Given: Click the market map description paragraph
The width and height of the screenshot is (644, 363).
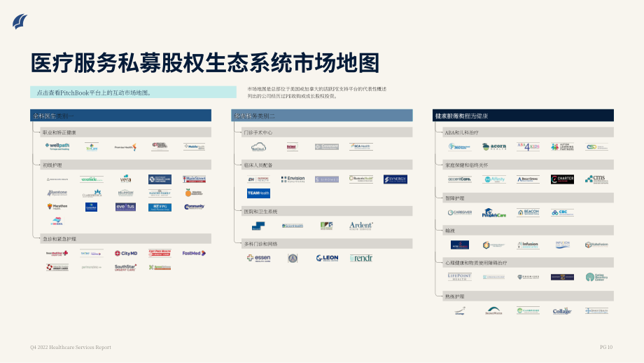Looking at the screenshot, I should [316, 93].
